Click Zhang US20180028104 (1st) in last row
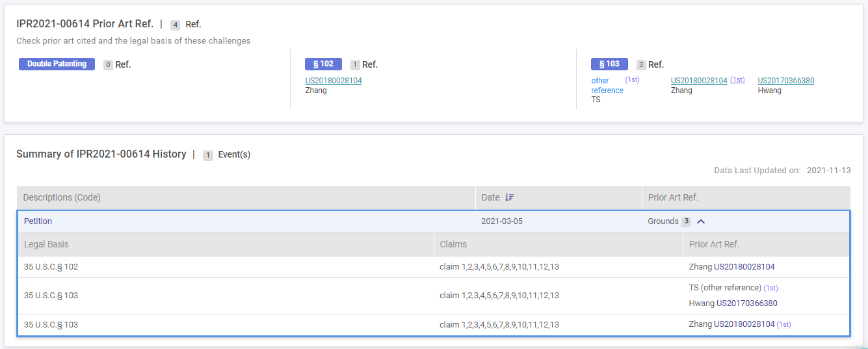Image resolution: width=868 pixels, height=349 pixels. [x=740, y=324]
